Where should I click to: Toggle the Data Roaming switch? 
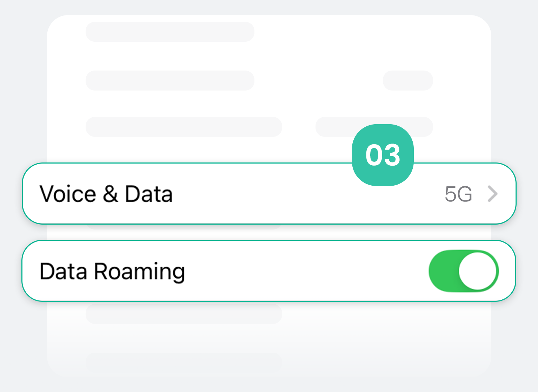463,271
